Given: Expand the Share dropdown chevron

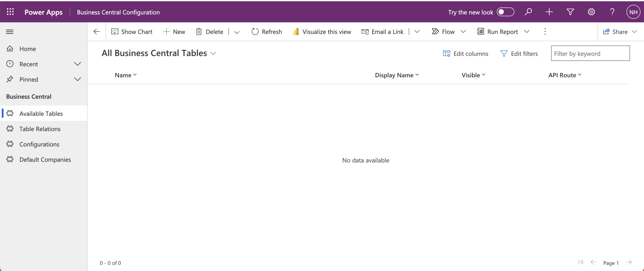Looking at the screenshot, I should tap(635, 32).
